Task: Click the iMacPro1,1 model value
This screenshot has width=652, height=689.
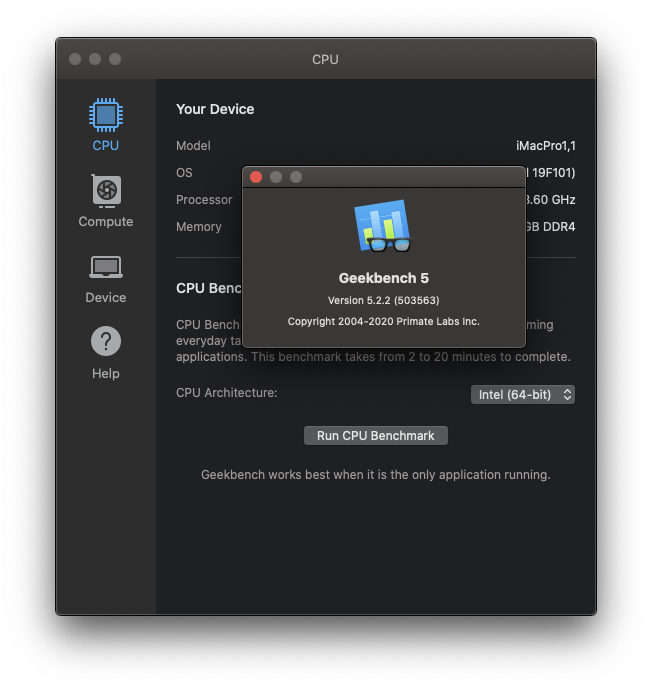Action: pyautogui.click(x=546, y=145)
